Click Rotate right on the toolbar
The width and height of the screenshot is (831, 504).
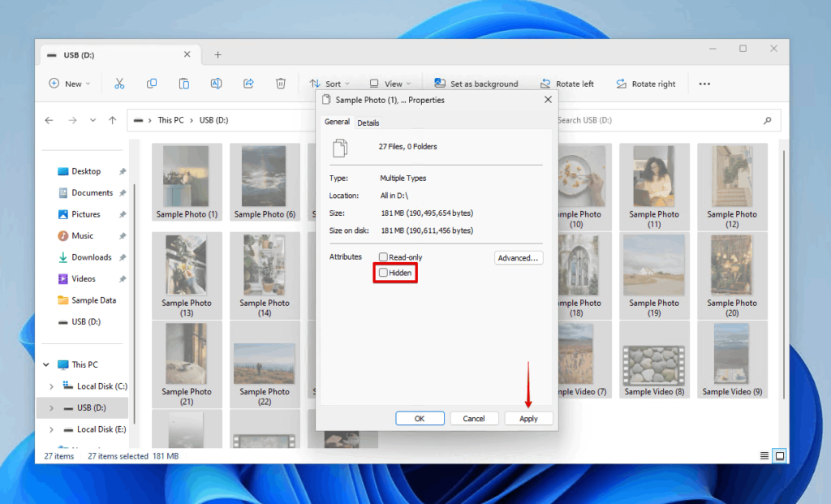(646, 84)
